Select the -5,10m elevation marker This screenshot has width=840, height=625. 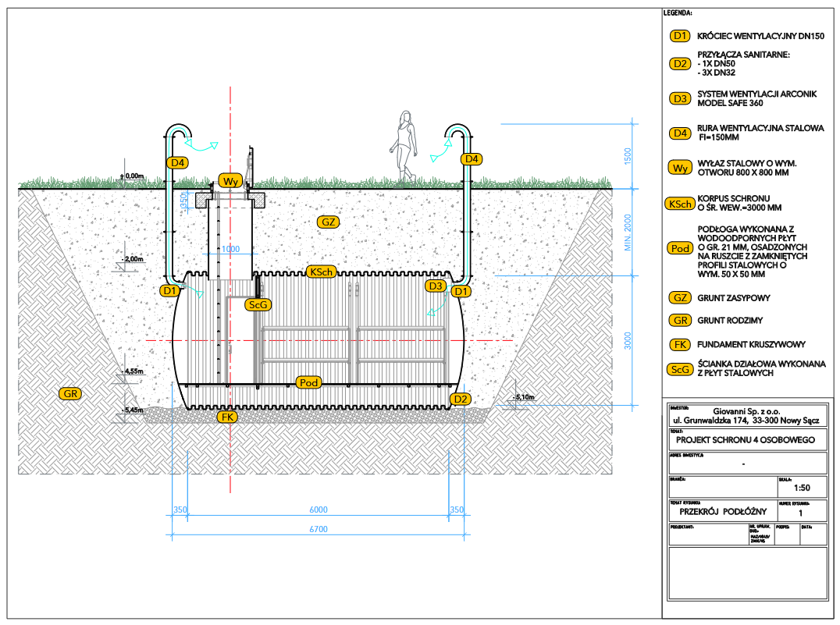524,398
